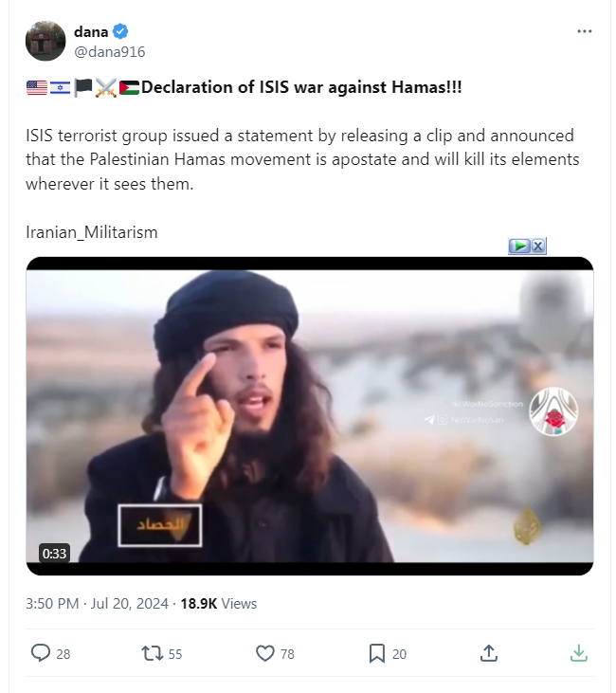Click the dana display name
Viewport: 616px width, 693px height.
coord(91,32)
